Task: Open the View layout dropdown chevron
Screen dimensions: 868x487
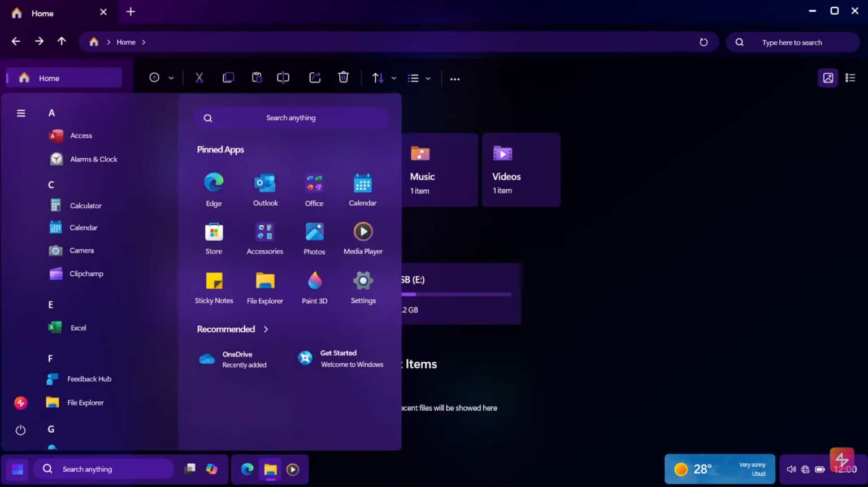Action: pyautogui.click(x=428, y=78)
